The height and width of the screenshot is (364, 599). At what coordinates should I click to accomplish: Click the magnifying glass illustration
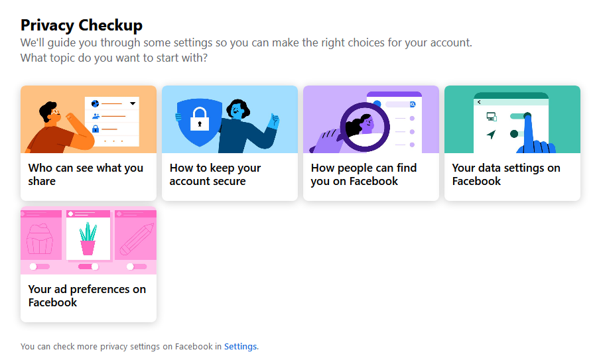click(x=364, y=127)
